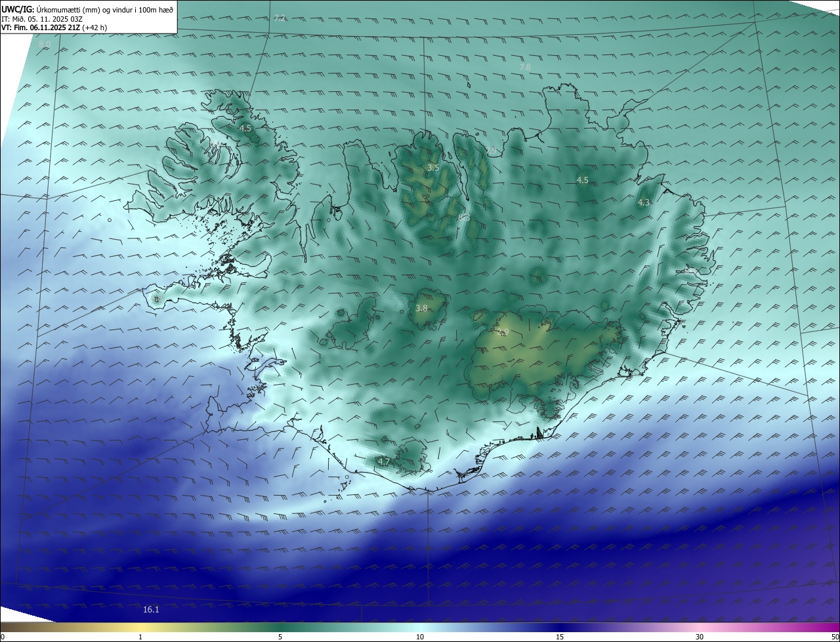This screenshot has width=840, height=642.
Task: Click the 4.5 label in northeast Iceland
Action: [x=583, y=180]
